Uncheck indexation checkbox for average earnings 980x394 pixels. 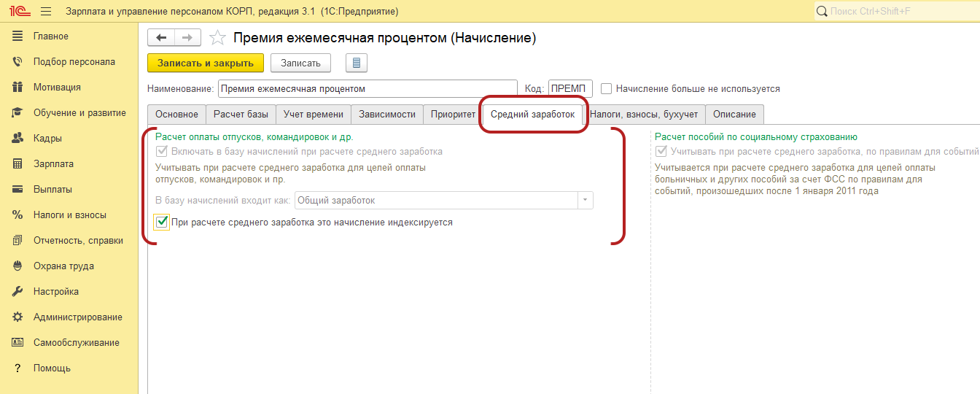[x=162, y=223]
